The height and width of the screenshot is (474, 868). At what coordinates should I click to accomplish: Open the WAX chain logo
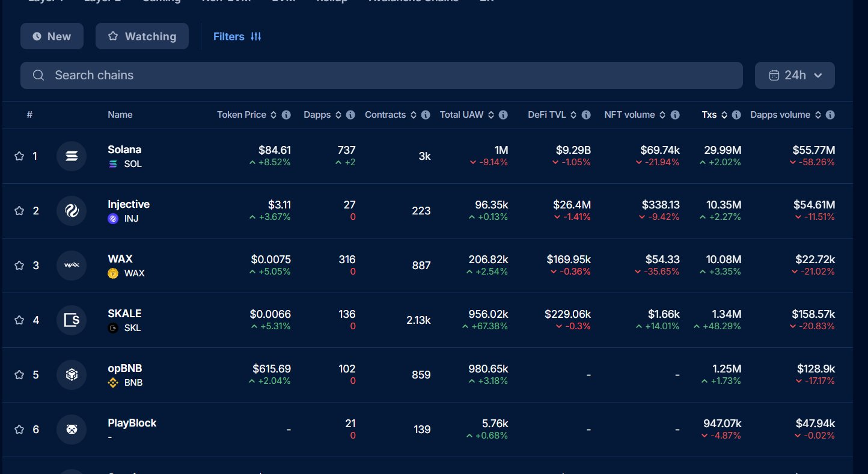[72, 266]
